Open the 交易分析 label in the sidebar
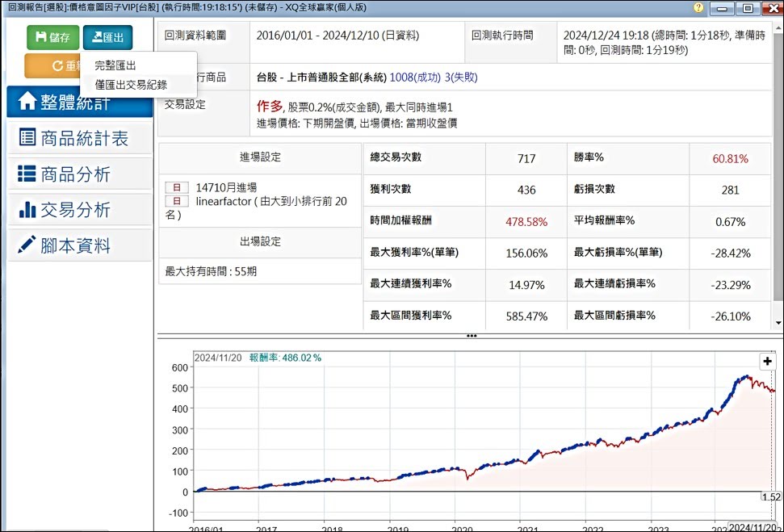Screen dimensions: 784x532 tap(75, 210)
